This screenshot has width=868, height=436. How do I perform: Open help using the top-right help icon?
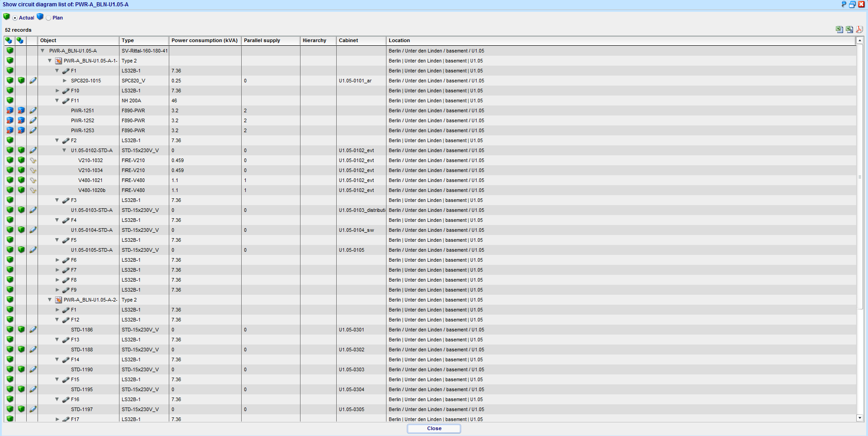[844, 4]
